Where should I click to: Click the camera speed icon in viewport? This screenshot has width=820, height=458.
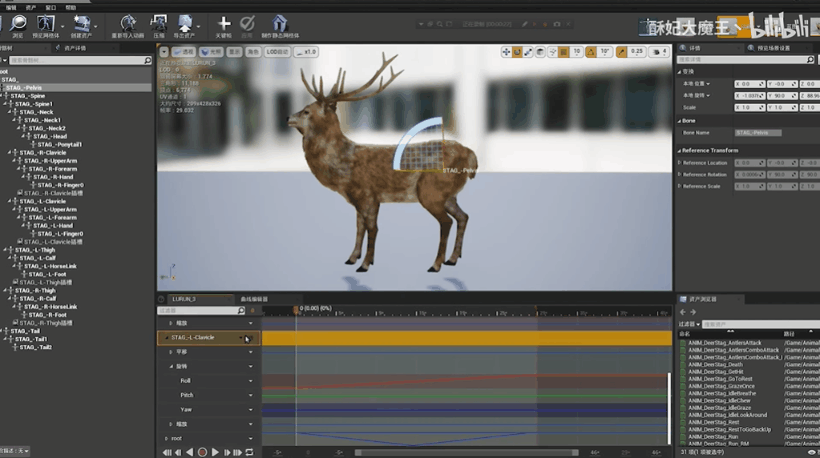click(658, 52)
